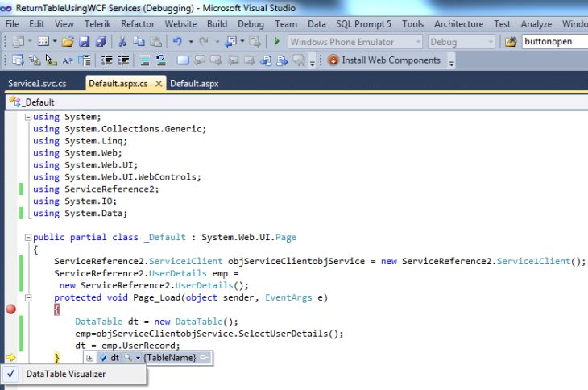Click the Navigate Forward icon

click(255, 41)
